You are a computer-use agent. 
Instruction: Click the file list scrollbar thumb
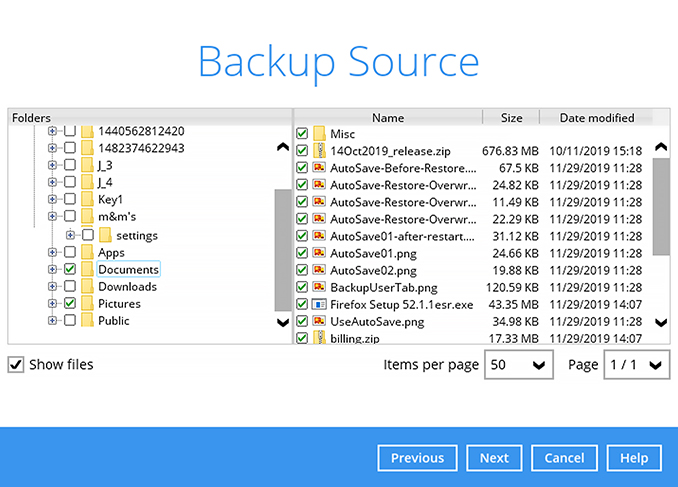(661, 207)
